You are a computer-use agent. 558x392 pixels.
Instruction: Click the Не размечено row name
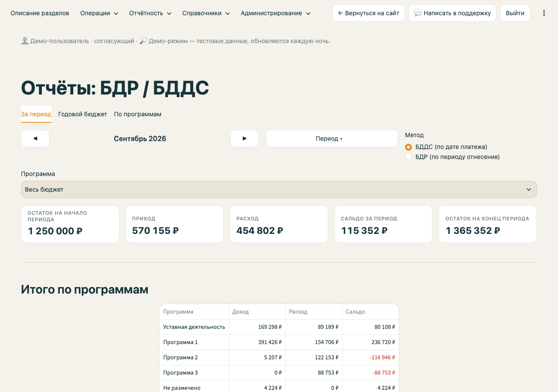[x=182, y=388]
